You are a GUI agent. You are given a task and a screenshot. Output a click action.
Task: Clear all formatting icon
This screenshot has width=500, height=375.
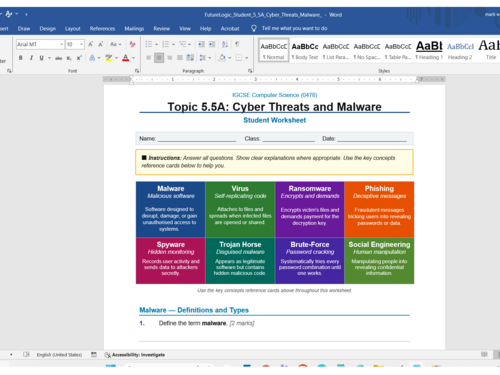point(132,44)
